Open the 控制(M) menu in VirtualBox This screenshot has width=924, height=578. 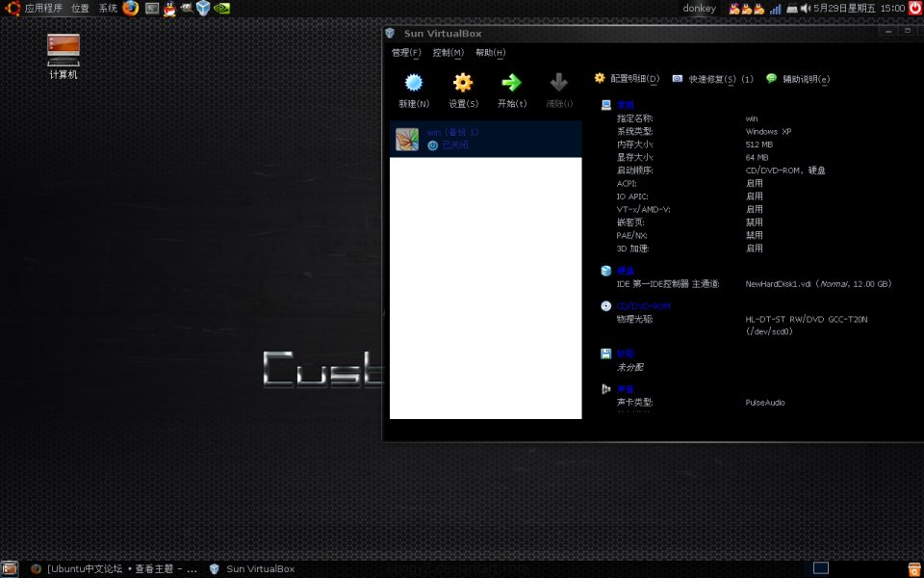click(449, 52)
